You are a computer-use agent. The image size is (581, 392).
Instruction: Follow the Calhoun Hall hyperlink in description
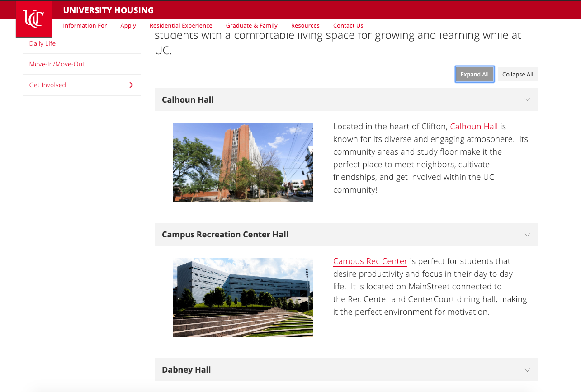pyautogui.click(x=474, y=127)
